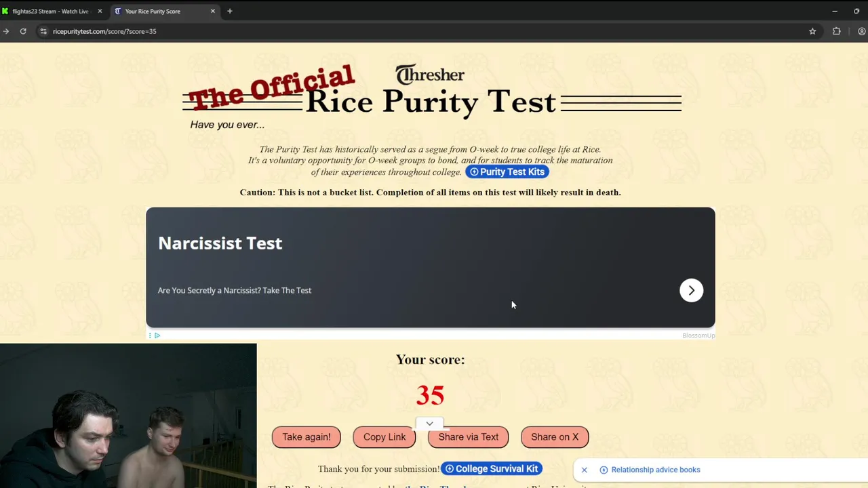Click the Take again! button
868x488 pixels.
click(307, 437)
